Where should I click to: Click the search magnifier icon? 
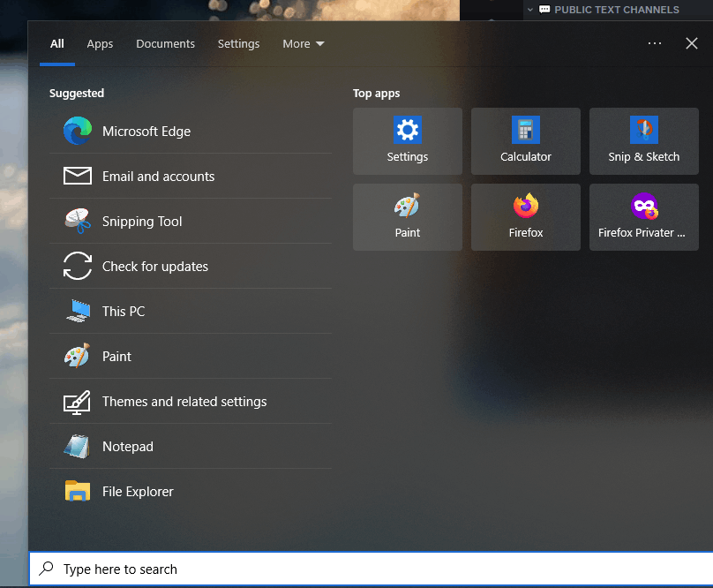(x=47, y=569)
